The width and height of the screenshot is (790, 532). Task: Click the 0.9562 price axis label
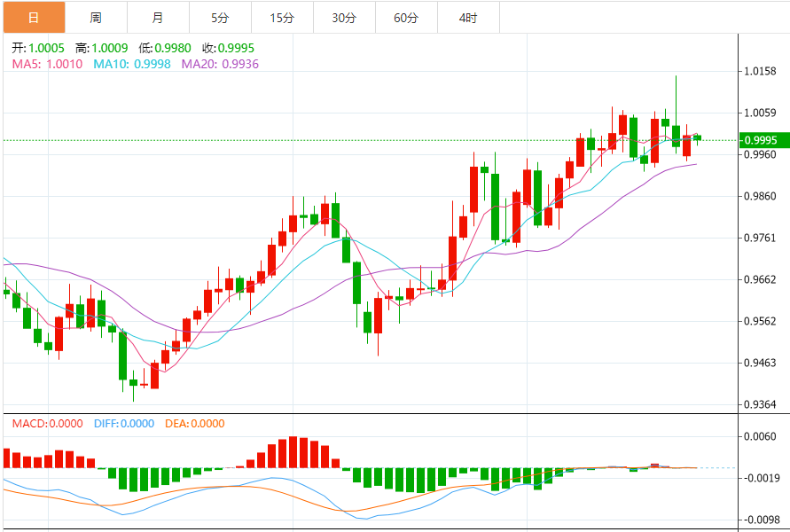point(760,321)
